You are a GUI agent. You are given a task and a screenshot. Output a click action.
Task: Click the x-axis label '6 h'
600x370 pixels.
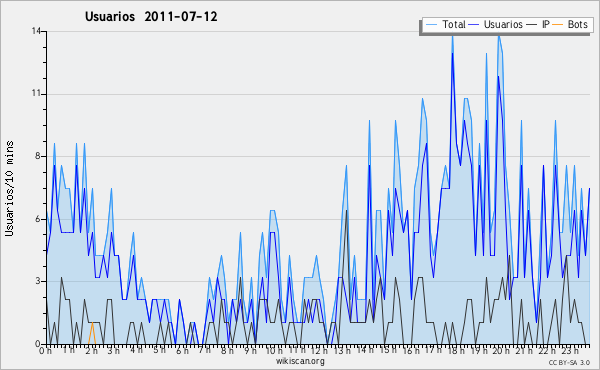182,351
